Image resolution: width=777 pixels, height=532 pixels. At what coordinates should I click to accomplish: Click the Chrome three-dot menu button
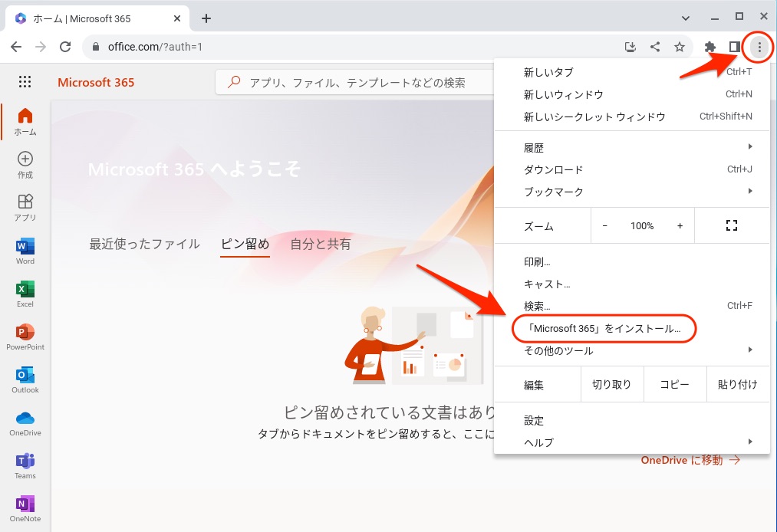point(759,47)
